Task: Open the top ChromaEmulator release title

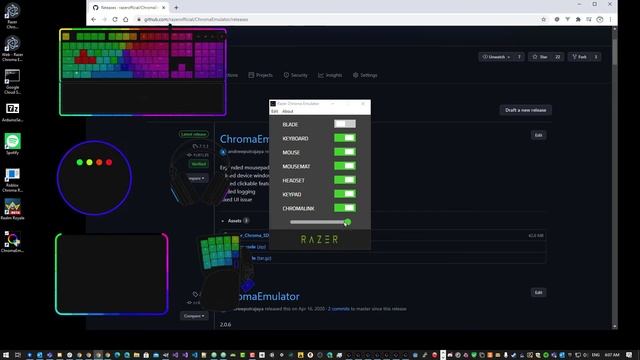Action: pyautogui.click(x=244, y=139)
